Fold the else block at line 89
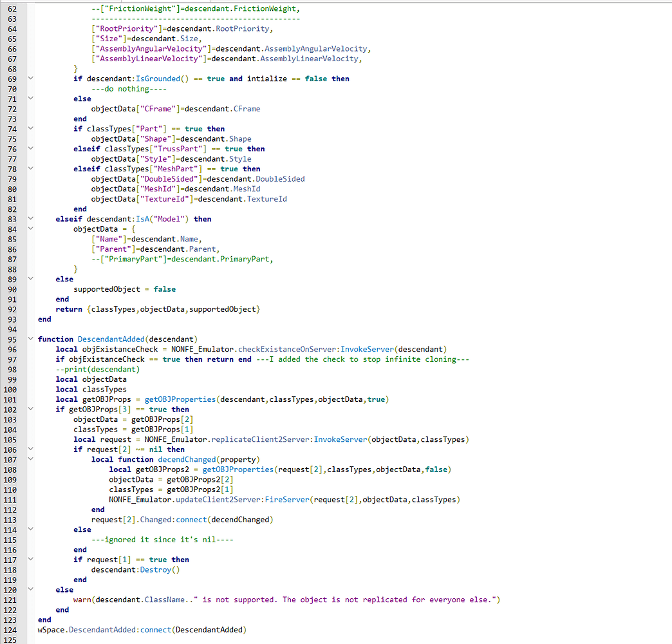 coord(30,278)
